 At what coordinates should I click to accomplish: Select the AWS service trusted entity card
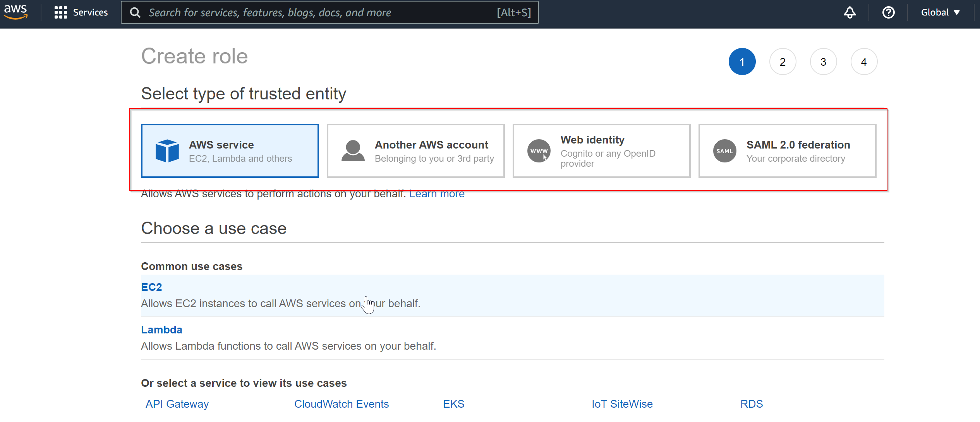tap(230, 151)
